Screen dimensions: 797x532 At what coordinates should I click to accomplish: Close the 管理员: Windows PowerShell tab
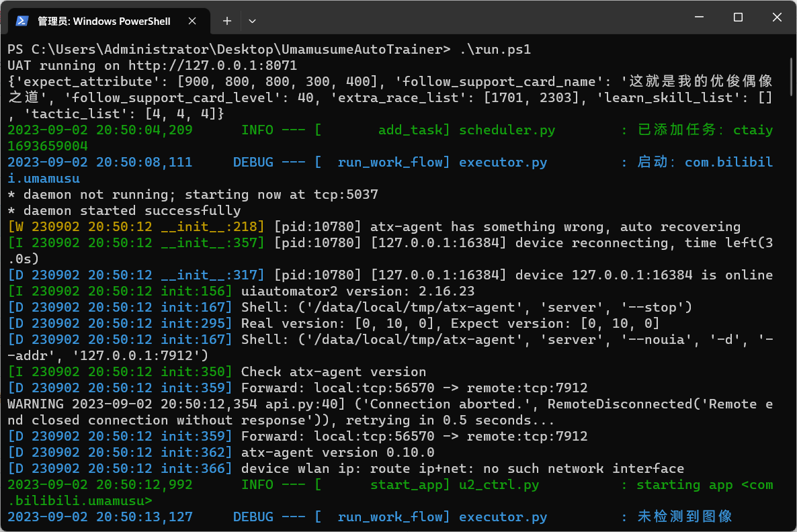coord(193,21)
